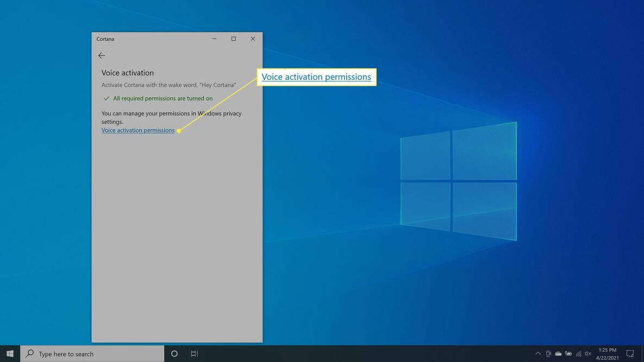
Task: Open the Meet Now tray icon
Action: (548, 353)
